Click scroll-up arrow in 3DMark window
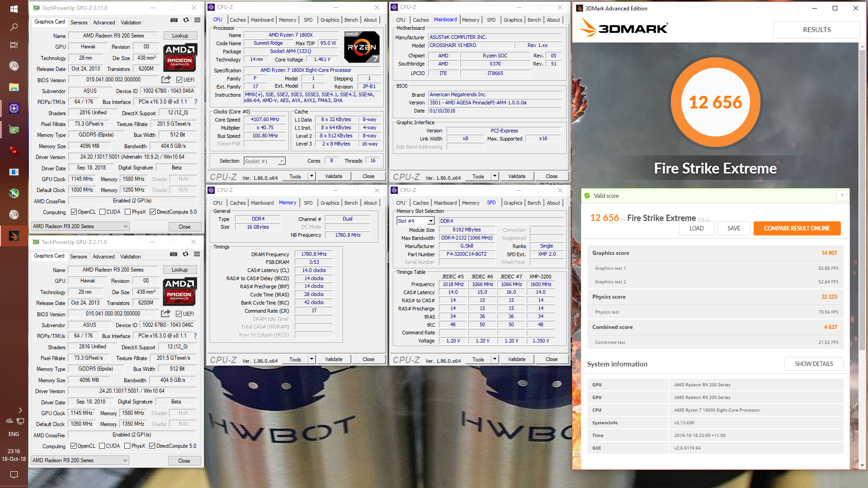 click(x=862, y=47)
